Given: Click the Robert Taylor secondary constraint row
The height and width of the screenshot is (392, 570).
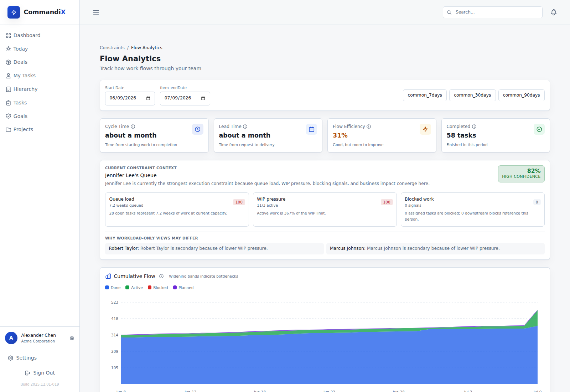Looking at the screenshot, I should click(214, 248).
